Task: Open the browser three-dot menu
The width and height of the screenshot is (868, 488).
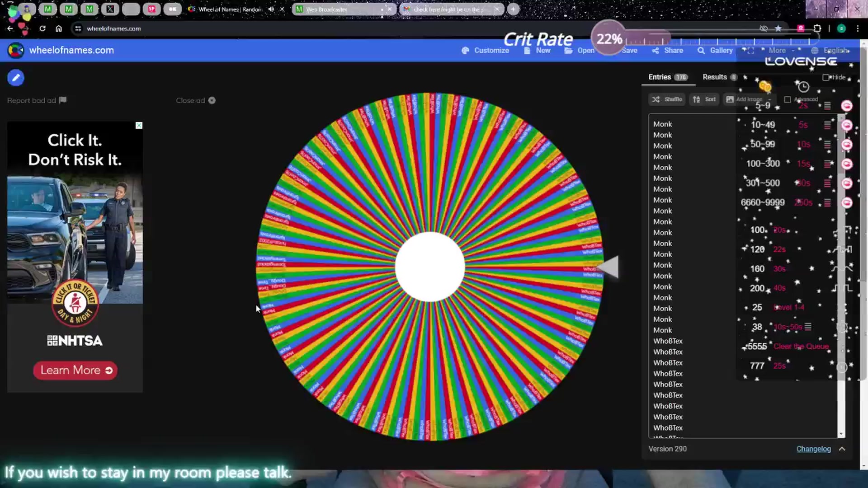Action: pyautogui.click(x=858, y=28)
